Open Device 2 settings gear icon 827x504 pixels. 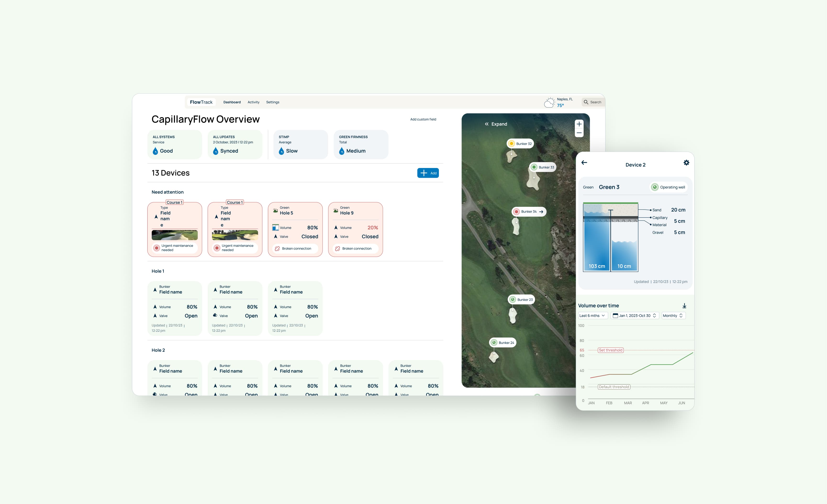pyautogui.click(x=686, y=163)
